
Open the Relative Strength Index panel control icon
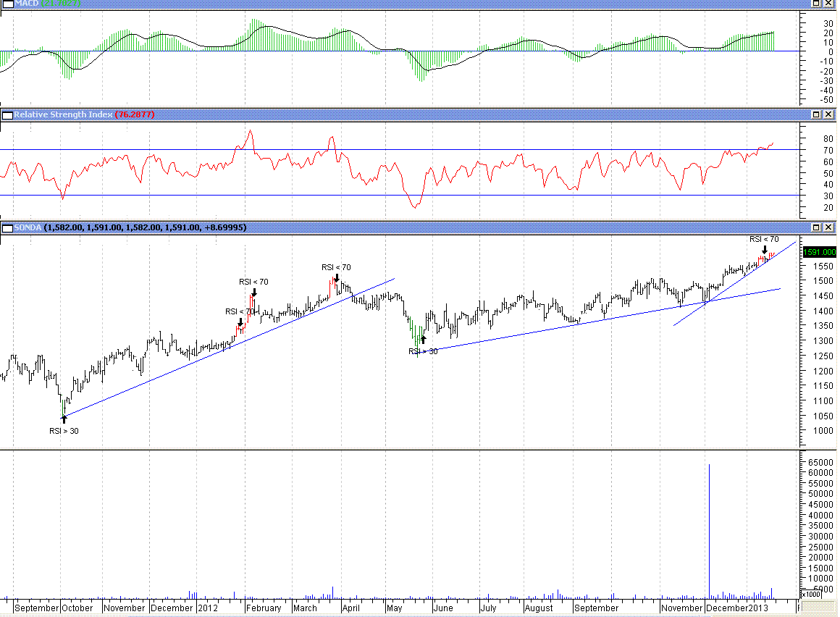coord(7,114)
